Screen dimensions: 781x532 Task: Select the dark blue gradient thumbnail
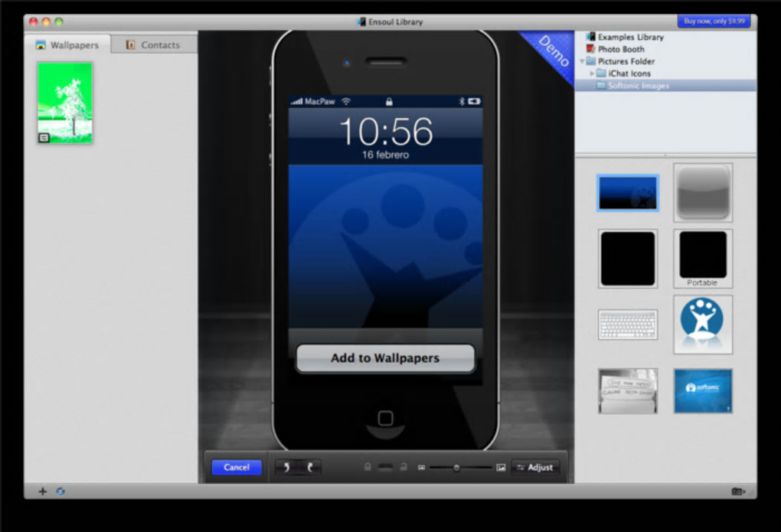628,193
